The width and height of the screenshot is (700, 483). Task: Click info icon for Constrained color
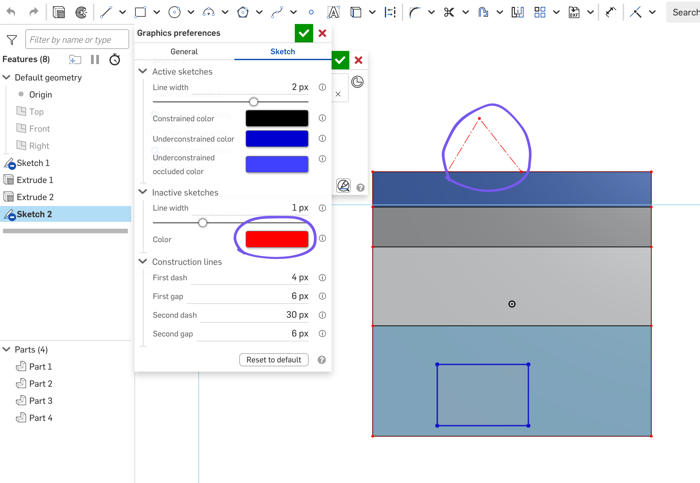coord(322,118)
